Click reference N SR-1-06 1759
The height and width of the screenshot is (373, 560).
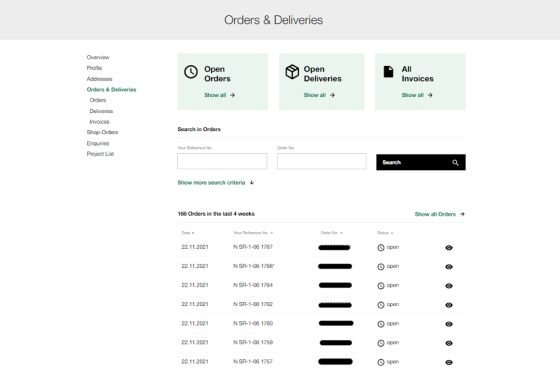253,342
